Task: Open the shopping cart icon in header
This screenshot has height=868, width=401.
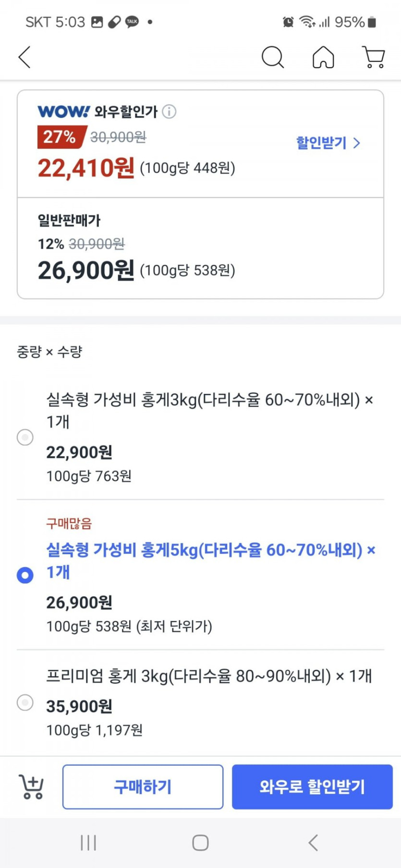Action: (373, 58)
